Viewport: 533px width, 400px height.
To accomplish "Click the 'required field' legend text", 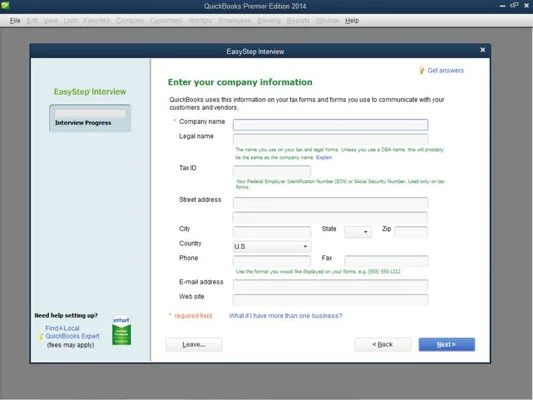I will 193,316.
